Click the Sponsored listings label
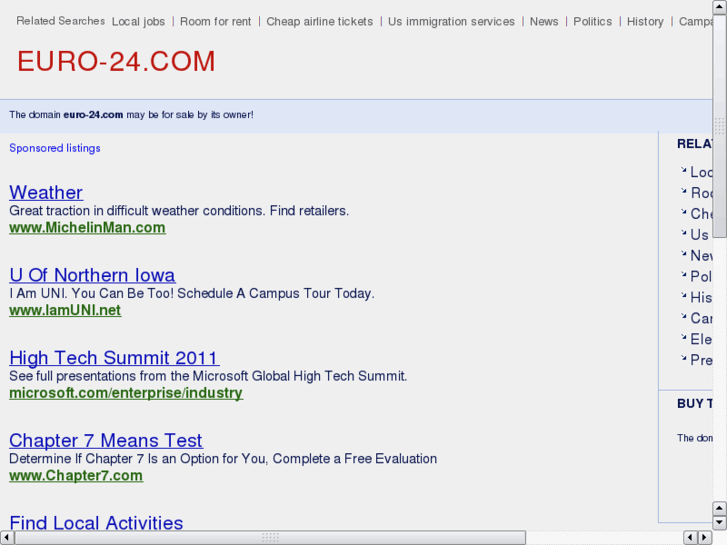Image resolution: width=727 pixels, height=545 pixels. [55, 148]
